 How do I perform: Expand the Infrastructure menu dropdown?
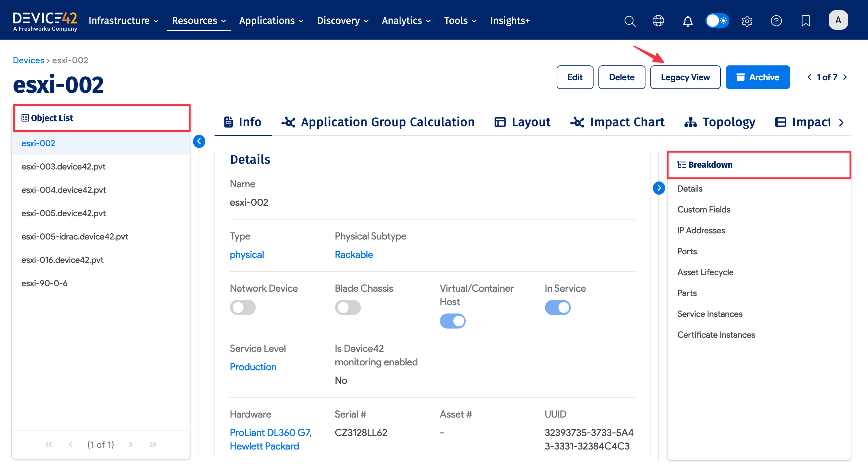click(x=123, y=21)
